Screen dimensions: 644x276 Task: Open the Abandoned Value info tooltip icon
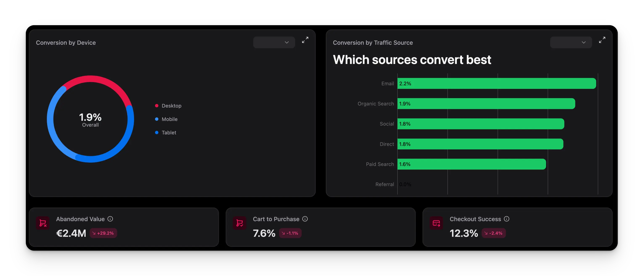point(110,219)
